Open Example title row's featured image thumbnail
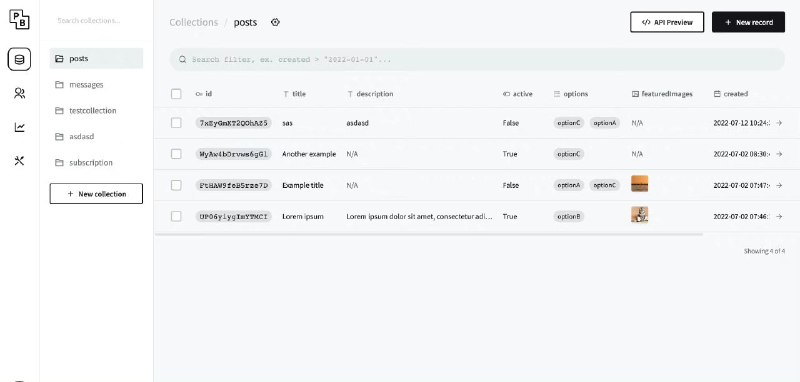 pyautogui.click(x=639, y=184)
